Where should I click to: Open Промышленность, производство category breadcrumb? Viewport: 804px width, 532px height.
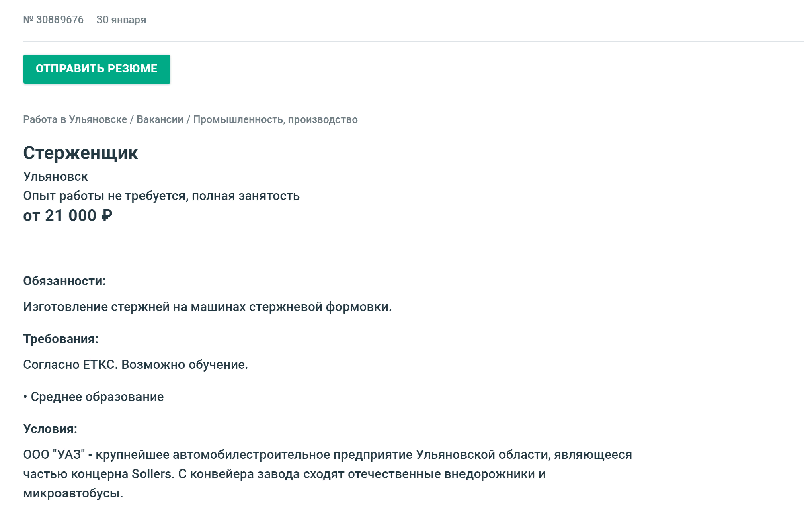(275, 120)
